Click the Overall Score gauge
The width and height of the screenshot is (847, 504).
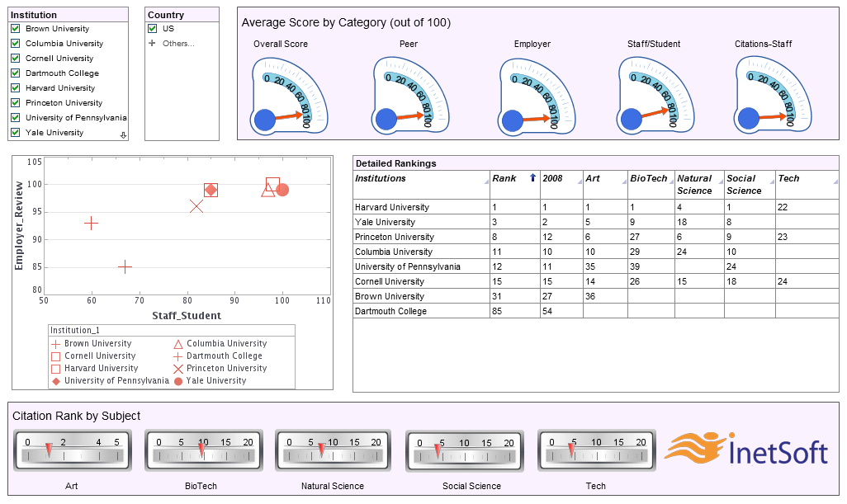click(x=289, y=96)
